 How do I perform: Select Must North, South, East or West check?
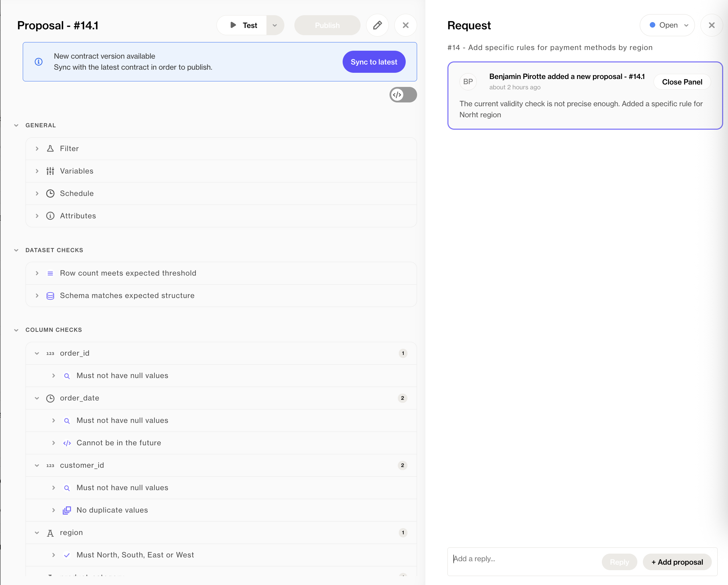click(135, 555)
